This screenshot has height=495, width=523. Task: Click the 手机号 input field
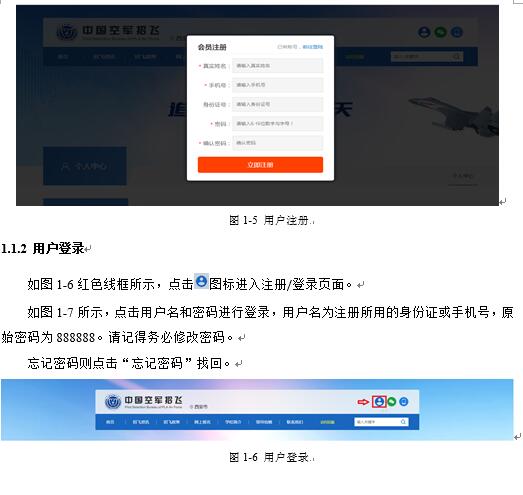point(278,85)
